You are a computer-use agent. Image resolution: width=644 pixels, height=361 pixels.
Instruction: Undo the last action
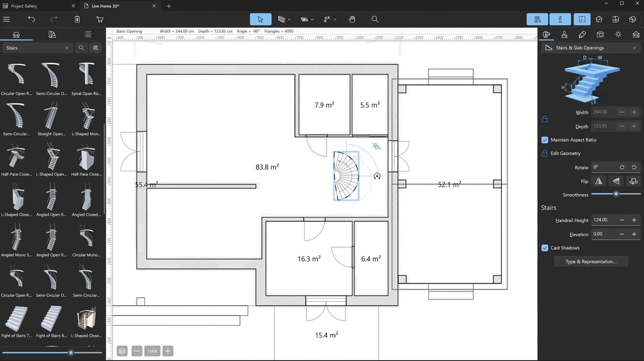[31, 19]
